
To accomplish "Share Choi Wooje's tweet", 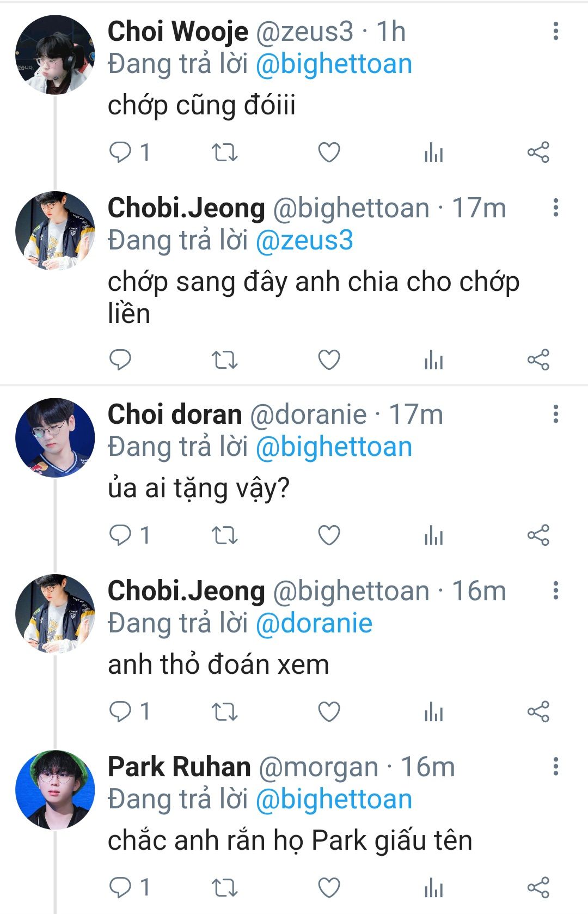I will coord(538,153).
